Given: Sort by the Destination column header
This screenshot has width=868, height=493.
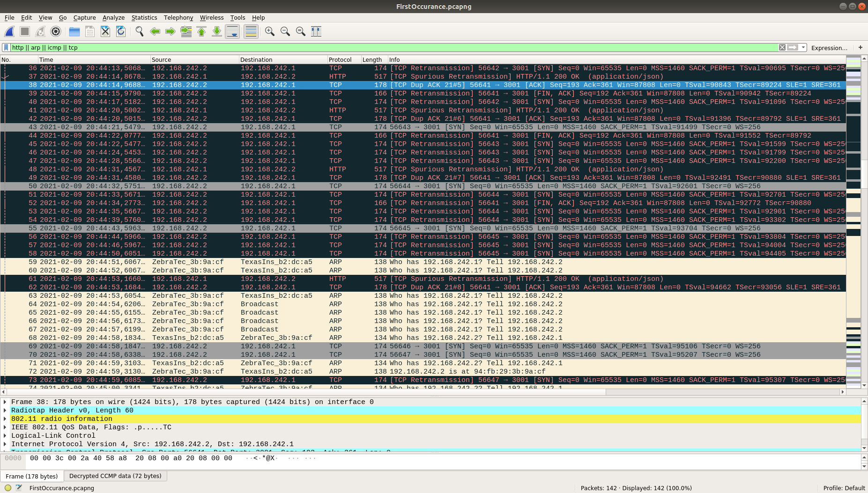Looking at the screenshot, I should point(283,59).
